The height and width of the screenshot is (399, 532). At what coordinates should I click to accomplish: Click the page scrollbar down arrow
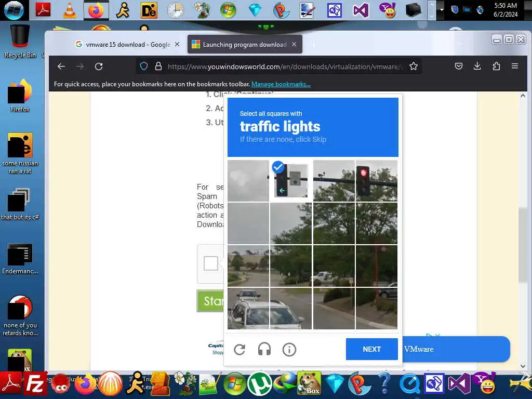point(523,366)
